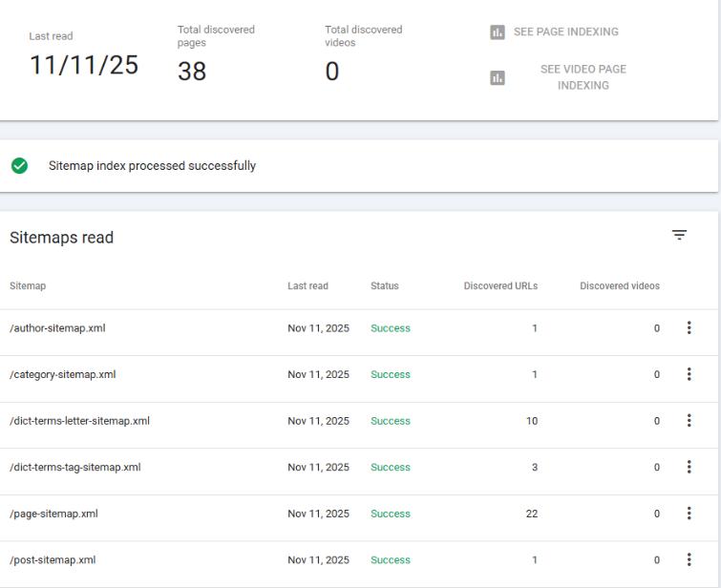Click the chart icon beside See Page Indexing

point(498,32)
